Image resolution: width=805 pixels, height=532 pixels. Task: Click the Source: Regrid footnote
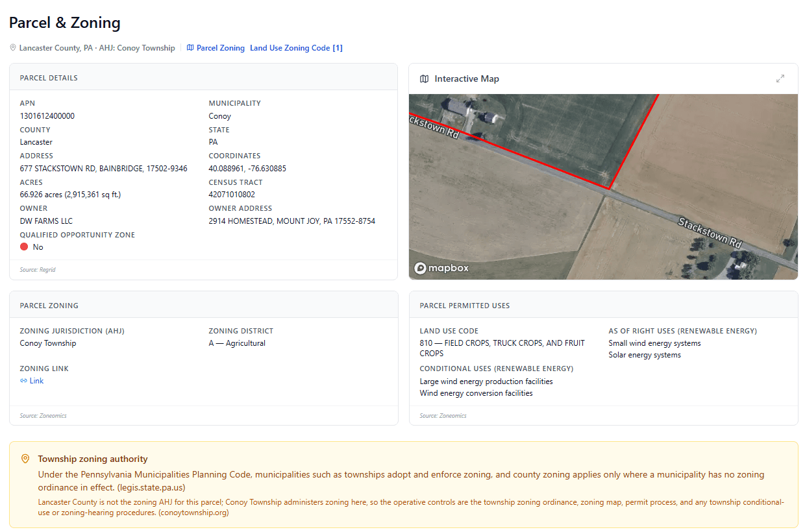coord(38,270)
